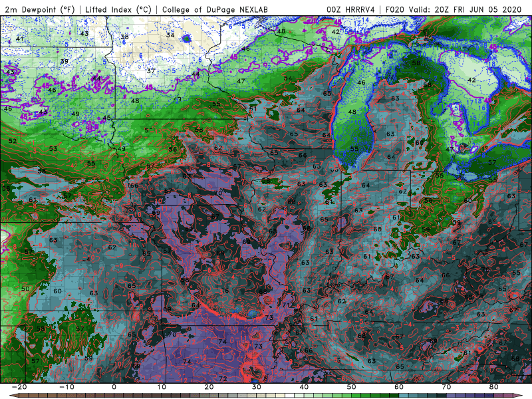Click the dewpoint value 50 on the map
The width and height of the screenshot is (532, 399).
click(x=25, y=289)
